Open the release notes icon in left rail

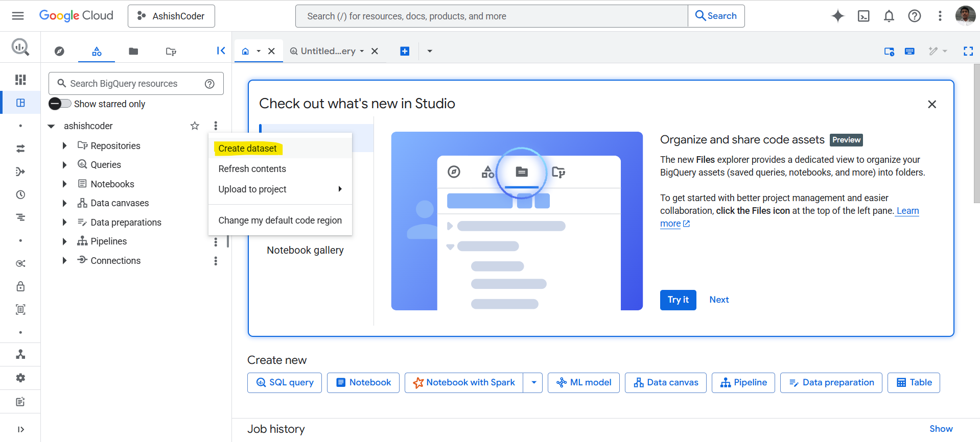point(20,402)
